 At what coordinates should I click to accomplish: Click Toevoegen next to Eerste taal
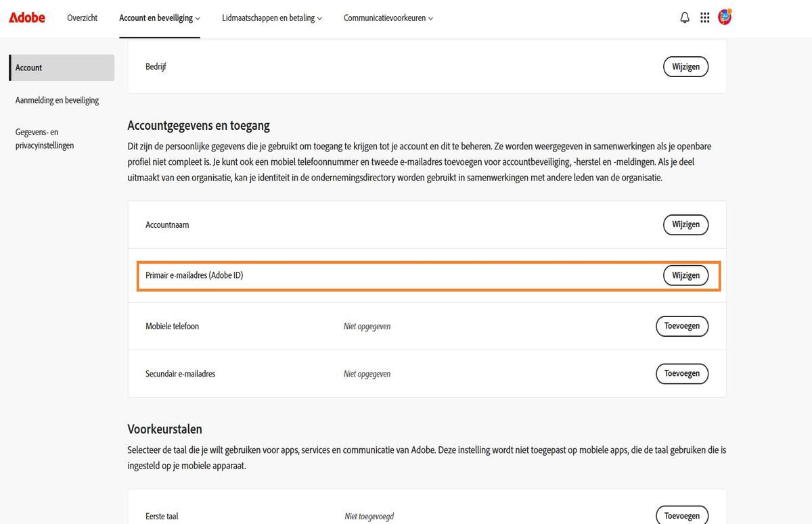(x=681, y=515)
